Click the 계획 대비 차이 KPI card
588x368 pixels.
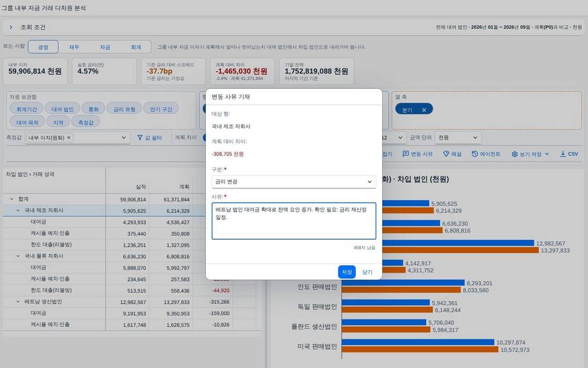point(242,71)
